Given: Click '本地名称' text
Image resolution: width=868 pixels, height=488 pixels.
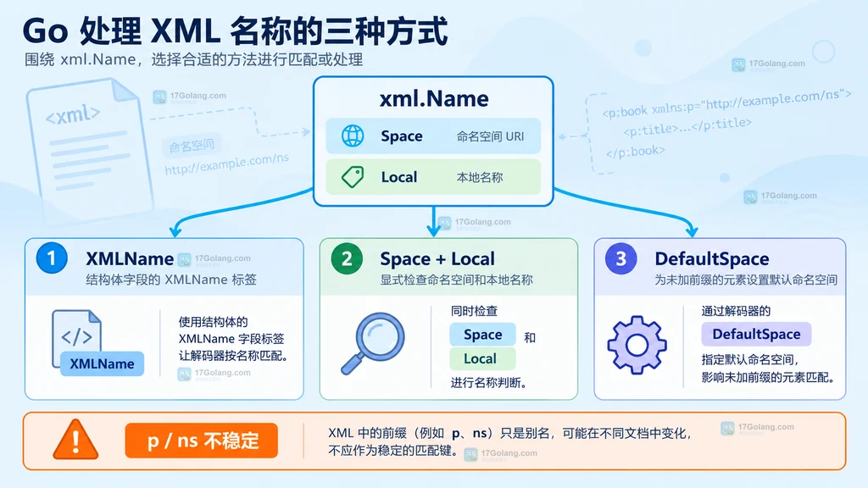Looking at the screenshot, I should pos(480,177).
